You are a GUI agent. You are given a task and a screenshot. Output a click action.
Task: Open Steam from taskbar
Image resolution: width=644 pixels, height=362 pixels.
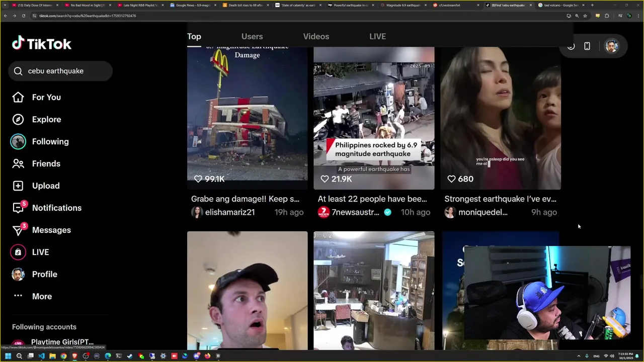click(x=130, y=356)
